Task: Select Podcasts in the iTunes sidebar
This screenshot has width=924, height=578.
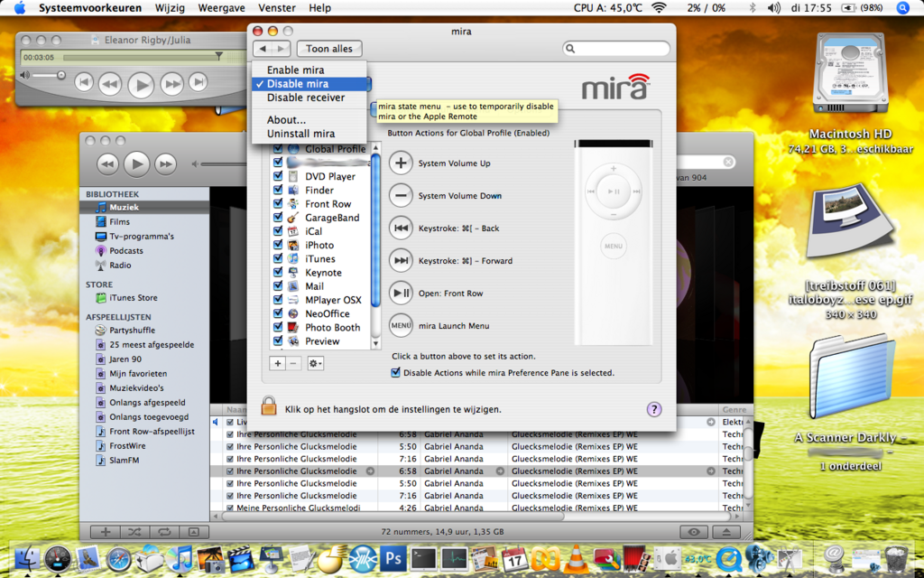Action: pos(126,251)
